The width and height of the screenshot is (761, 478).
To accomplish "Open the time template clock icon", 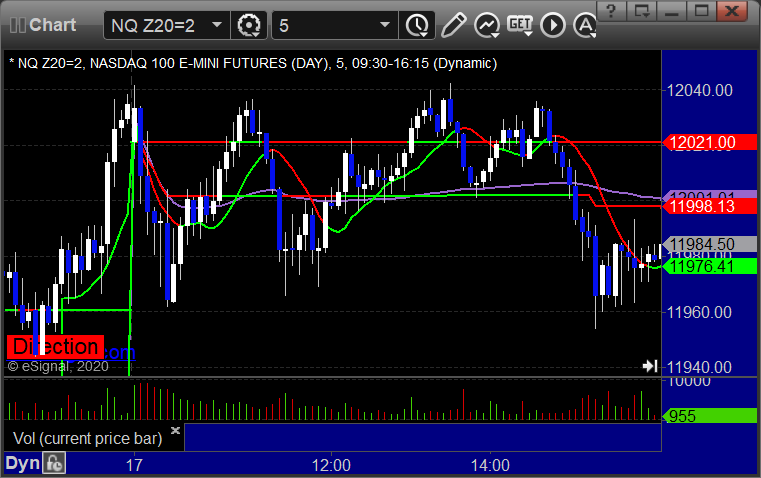I will [417, 25].
